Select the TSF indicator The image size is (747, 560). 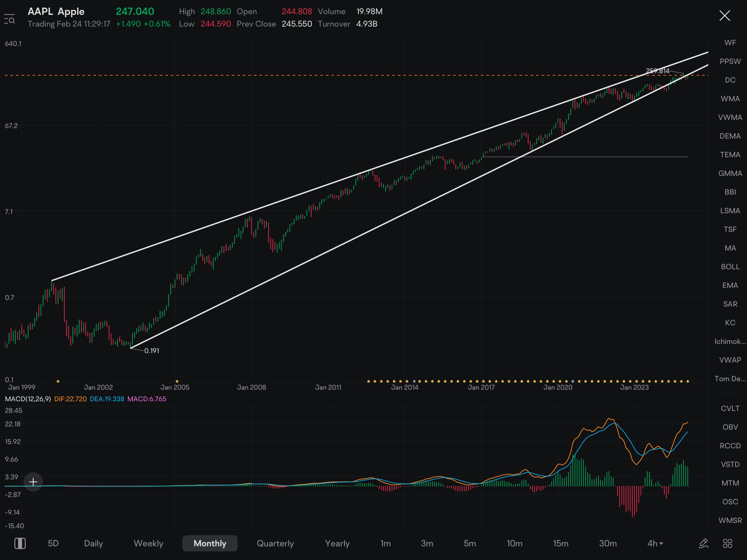point(730,229)
